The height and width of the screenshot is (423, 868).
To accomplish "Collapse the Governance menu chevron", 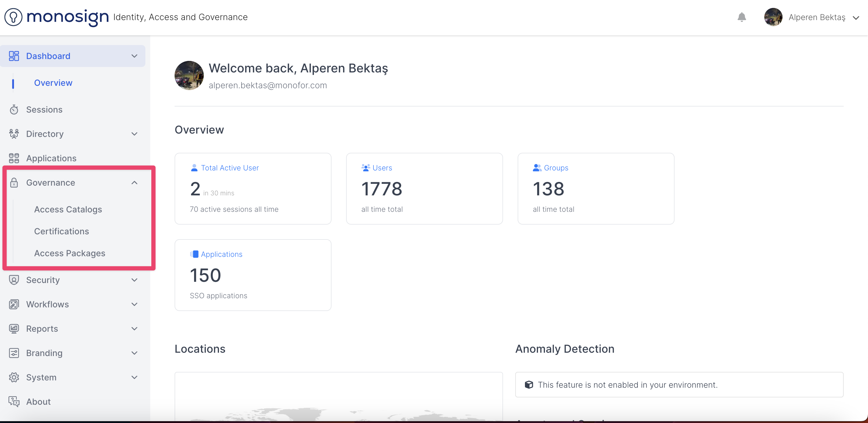I will 134,183.
